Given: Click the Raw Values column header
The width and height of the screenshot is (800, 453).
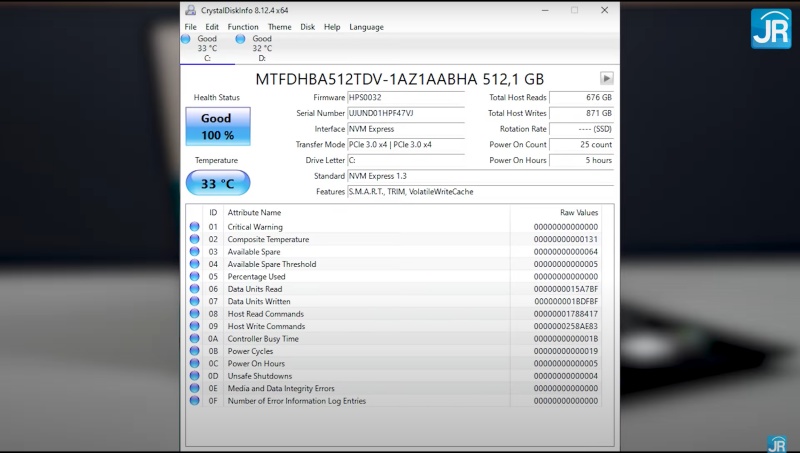Looking at the screenshot, I should (x=579, y=212).
